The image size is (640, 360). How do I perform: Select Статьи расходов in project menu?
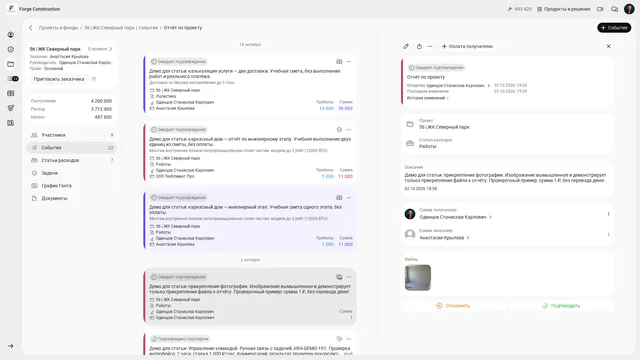pos(72,160)
